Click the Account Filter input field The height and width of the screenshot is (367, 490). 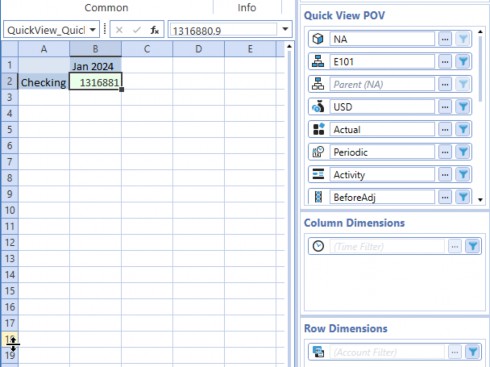(387, 352)
